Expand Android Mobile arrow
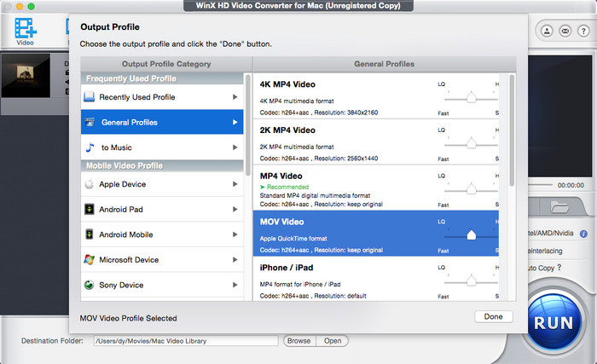This screenshot has width=597, height=364. [235, 234]
